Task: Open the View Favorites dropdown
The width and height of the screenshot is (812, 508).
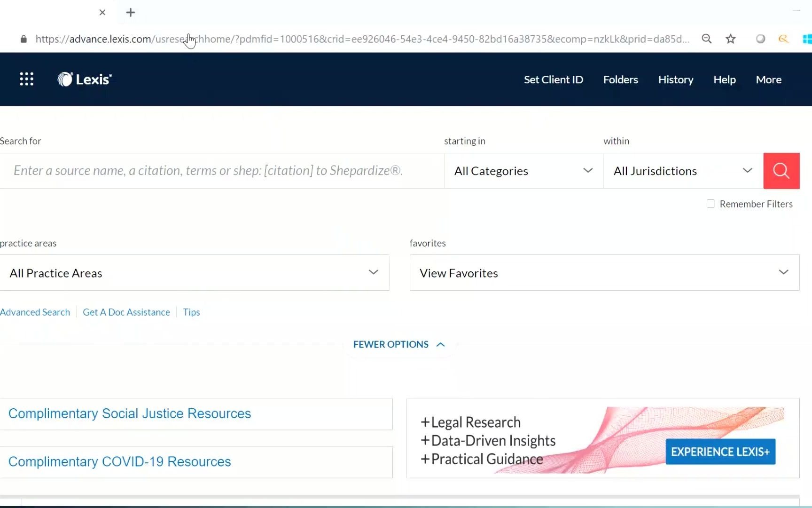Action: [604, 273]
